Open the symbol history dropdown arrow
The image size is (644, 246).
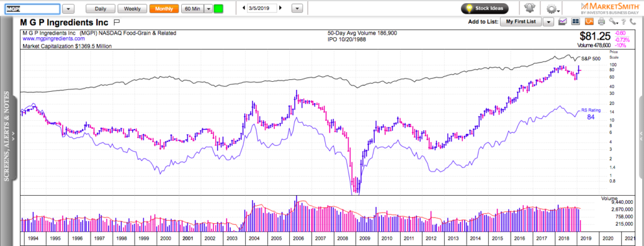click(x=69, y=9)
